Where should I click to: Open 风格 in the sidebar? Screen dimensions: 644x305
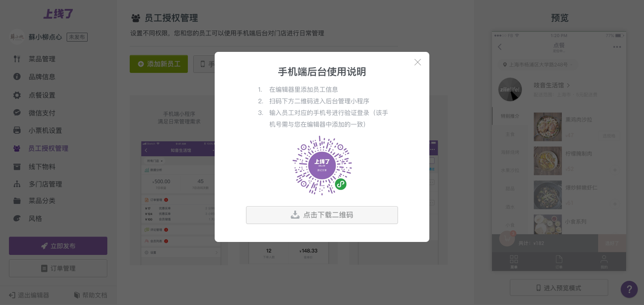[x=35, y=219]
